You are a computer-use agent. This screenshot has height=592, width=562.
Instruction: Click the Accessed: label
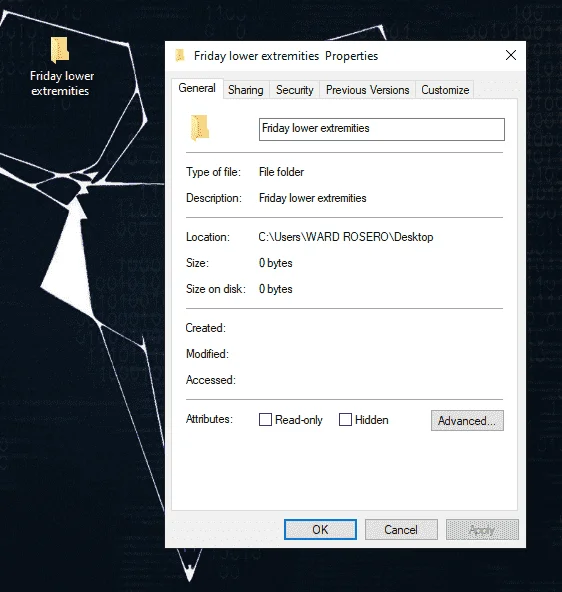tap(211, 380)
